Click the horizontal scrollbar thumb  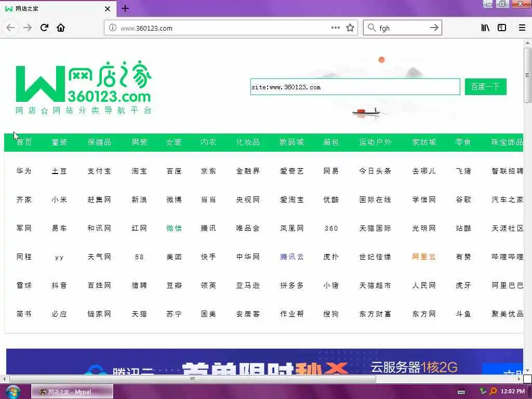tap(192, 379)
